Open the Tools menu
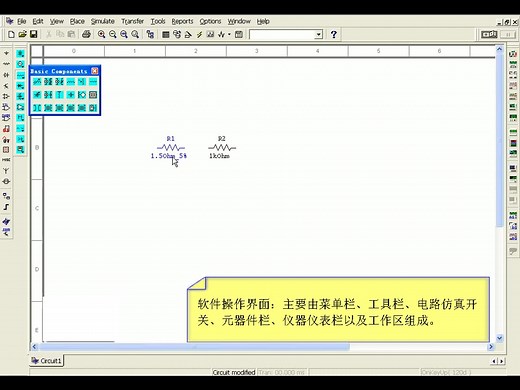Screen dimensions: 520x390 [158, 21]
